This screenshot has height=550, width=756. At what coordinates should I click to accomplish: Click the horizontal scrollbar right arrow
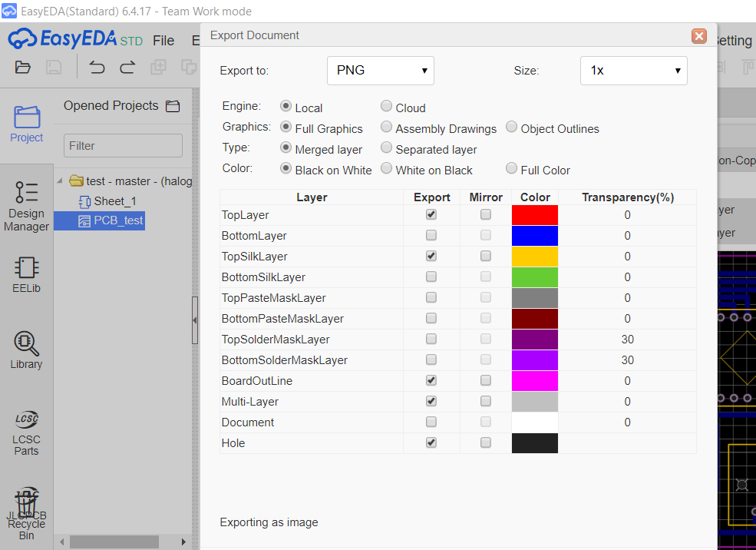click(x=183, y=542)
